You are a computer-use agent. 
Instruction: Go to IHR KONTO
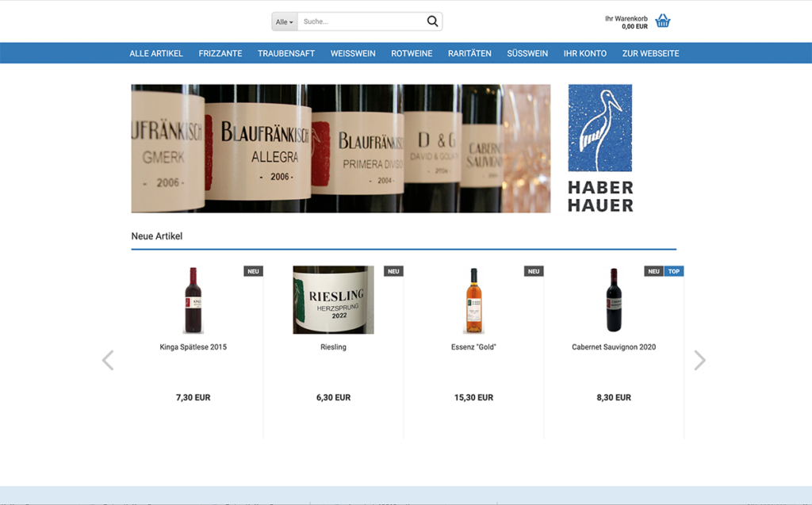(585, 53)
